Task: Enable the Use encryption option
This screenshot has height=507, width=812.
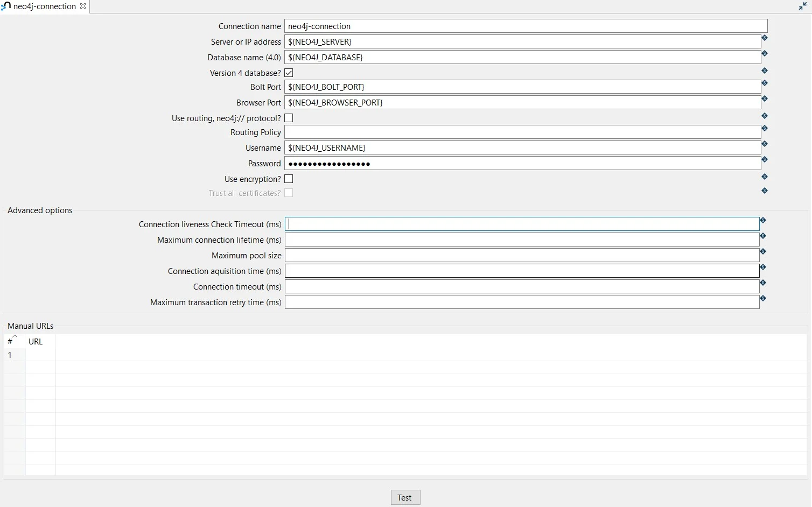Action: 289,178
